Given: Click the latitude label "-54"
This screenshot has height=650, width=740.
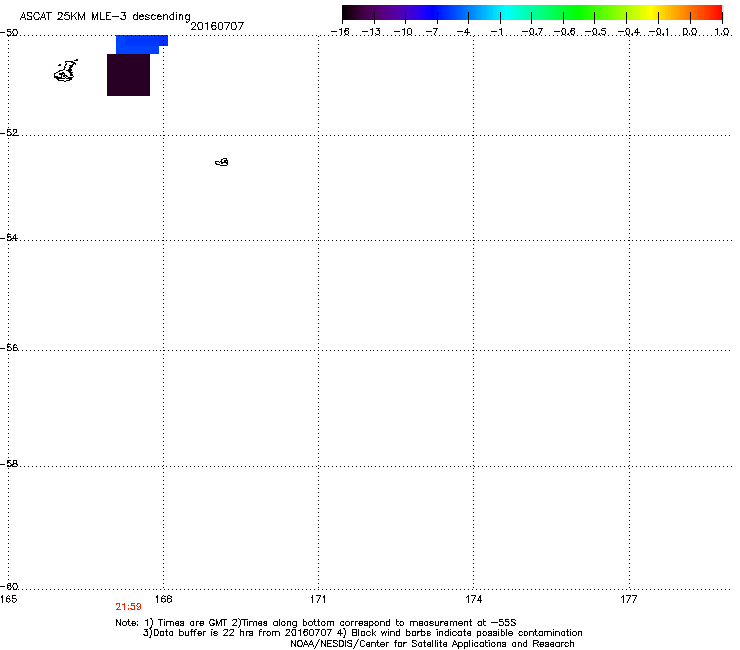Looking at the screenshot, I should click(9, 237).
